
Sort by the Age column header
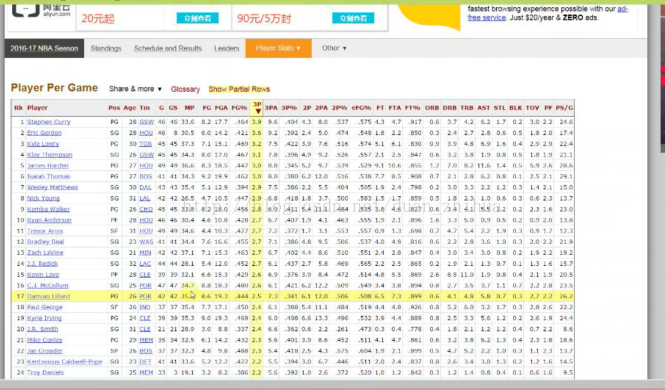[x=130, y=108]
